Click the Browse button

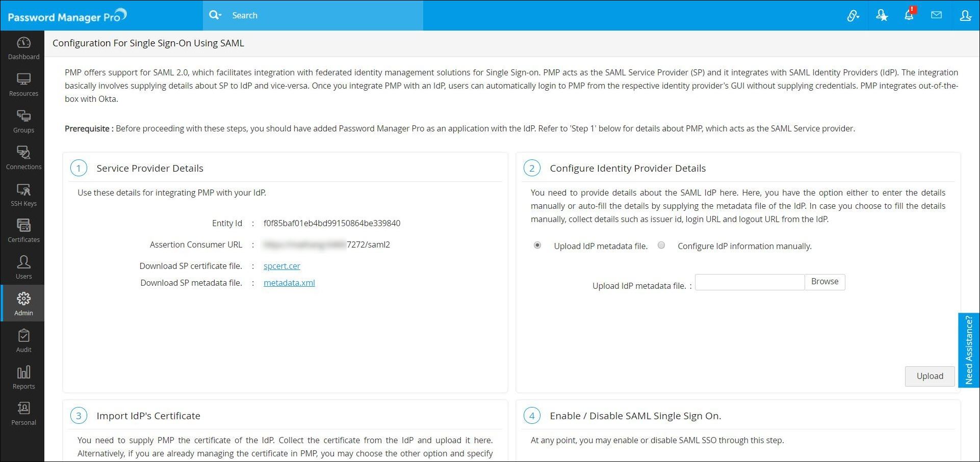(824, 282)
